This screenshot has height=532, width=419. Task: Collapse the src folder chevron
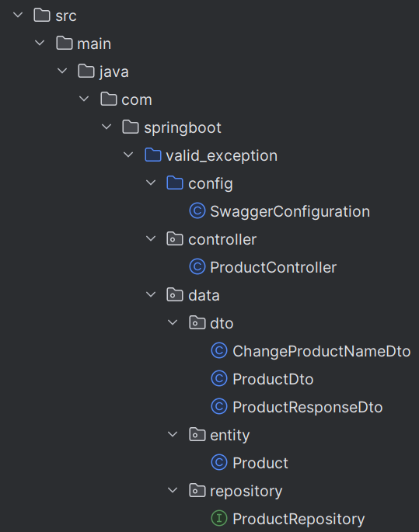point(18,15)
